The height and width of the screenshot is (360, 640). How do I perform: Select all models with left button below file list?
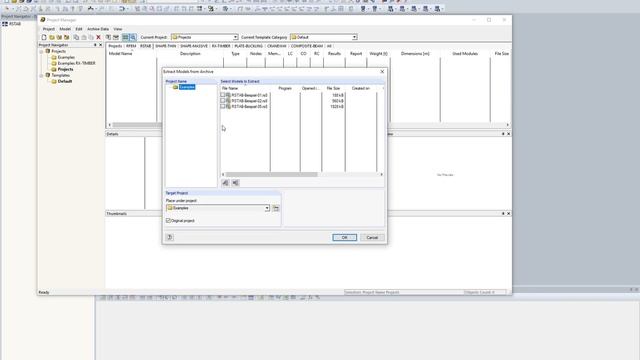[x=225, y=183]
